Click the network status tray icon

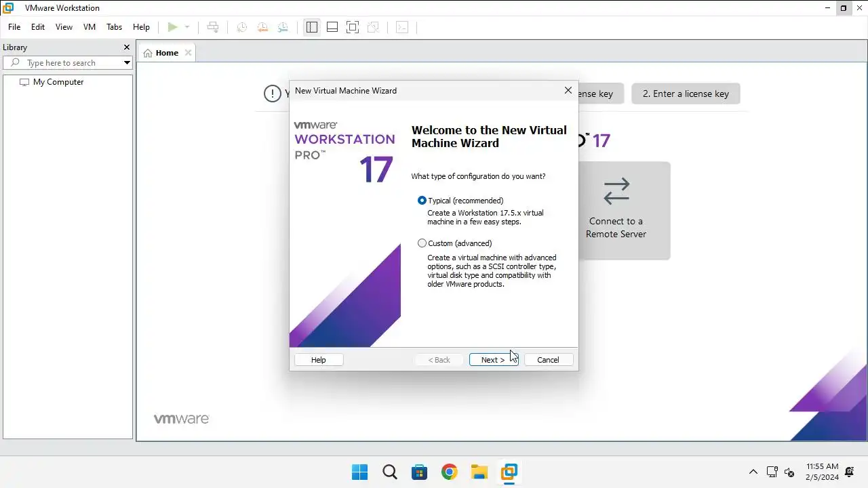(772, 472)
